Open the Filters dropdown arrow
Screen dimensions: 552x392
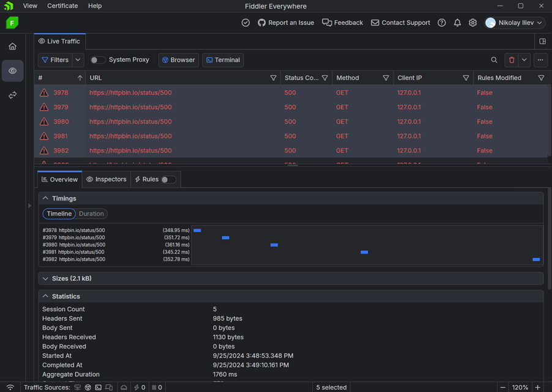(x=78, y=60)
